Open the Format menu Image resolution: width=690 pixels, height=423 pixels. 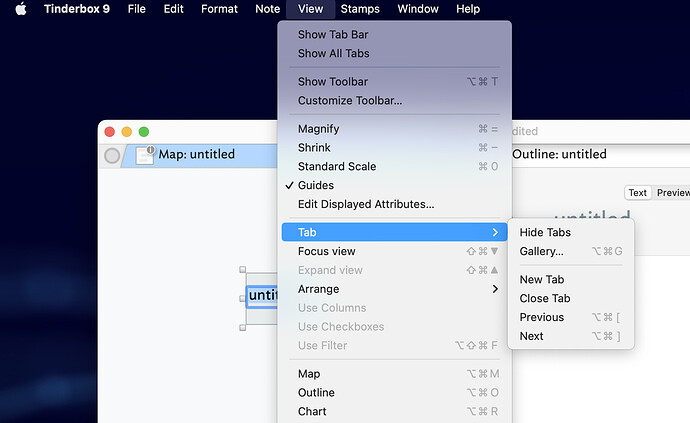pos(219,9)
